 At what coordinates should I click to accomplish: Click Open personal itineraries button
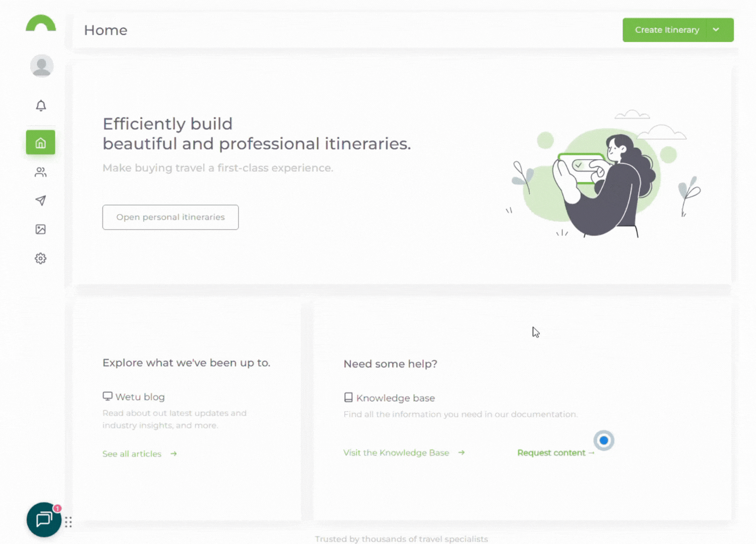pos(170,217)
